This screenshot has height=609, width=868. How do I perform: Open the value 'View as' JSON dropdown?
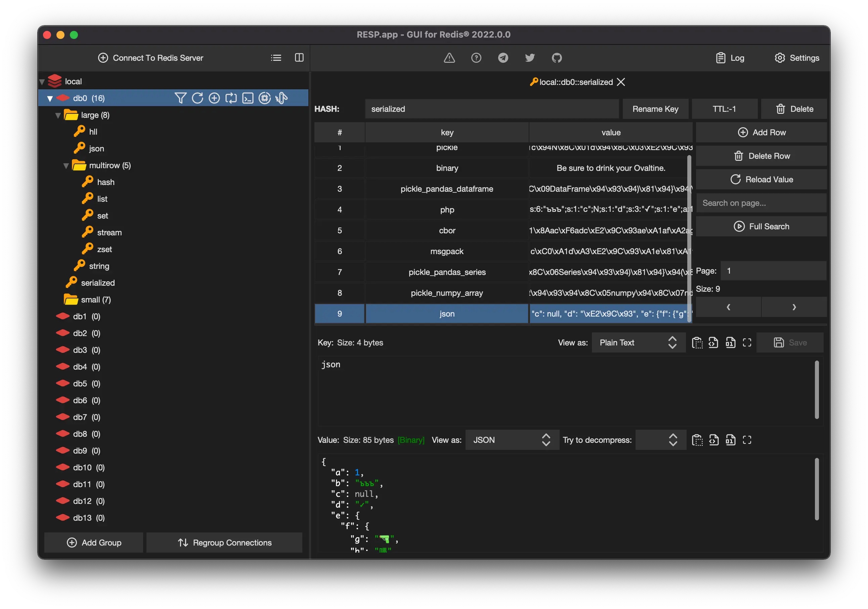tap(512, 440)
